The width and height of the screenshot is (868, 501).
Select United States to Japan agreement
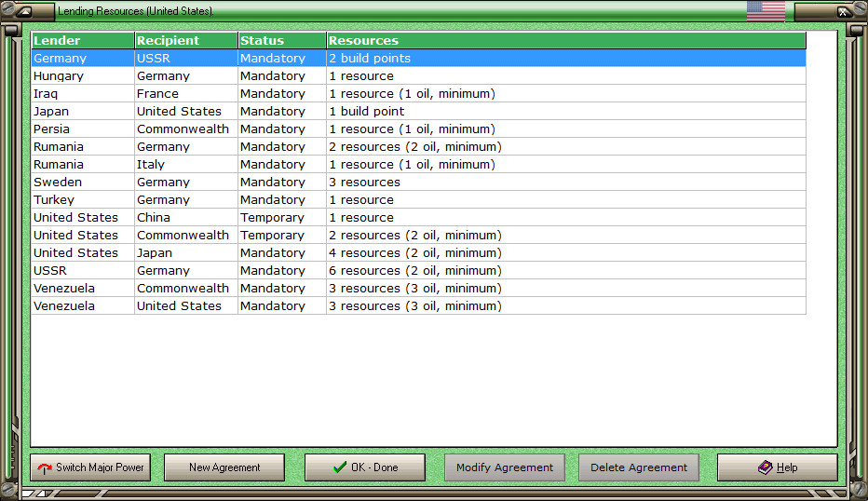pos(418,253)
